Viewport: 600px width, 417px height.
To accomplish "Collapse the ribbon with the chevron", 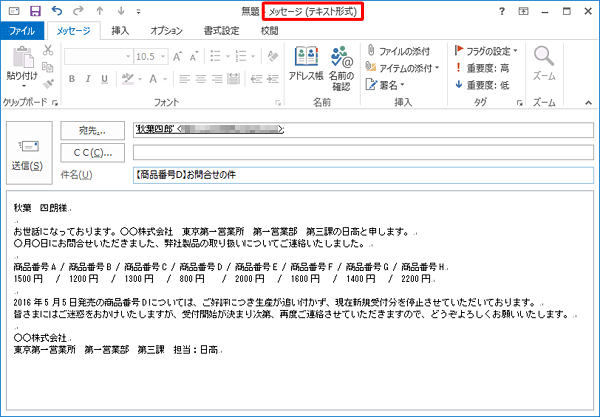I will click(x=588, y=103).
